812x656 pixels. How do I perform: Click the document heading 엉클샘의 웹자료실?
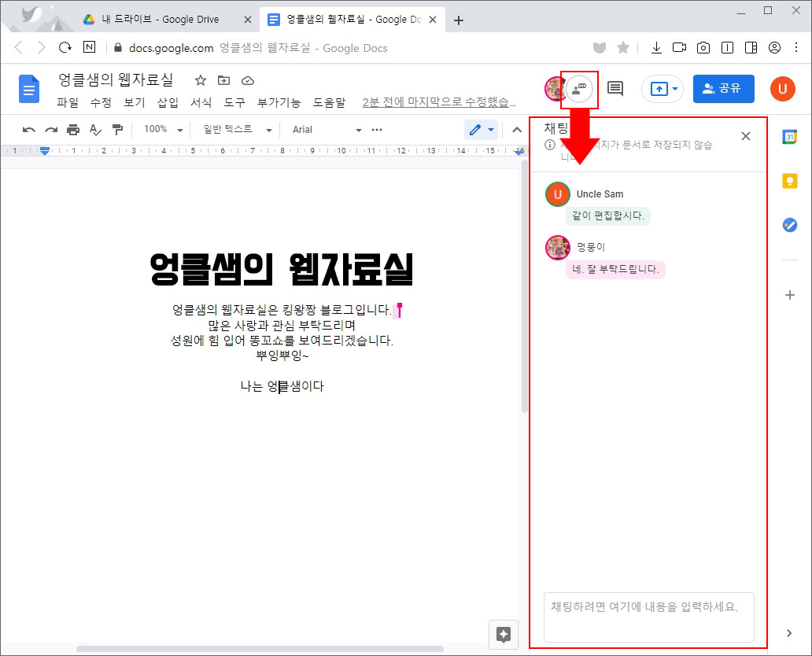click(281, 269)
